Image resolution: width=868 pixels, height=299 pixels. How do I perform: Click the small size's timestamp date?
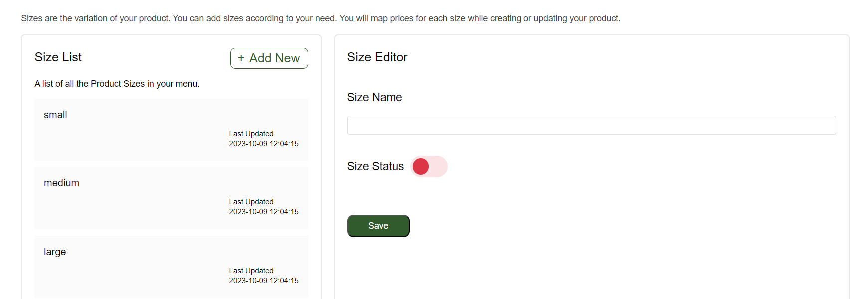coord(263,144)
